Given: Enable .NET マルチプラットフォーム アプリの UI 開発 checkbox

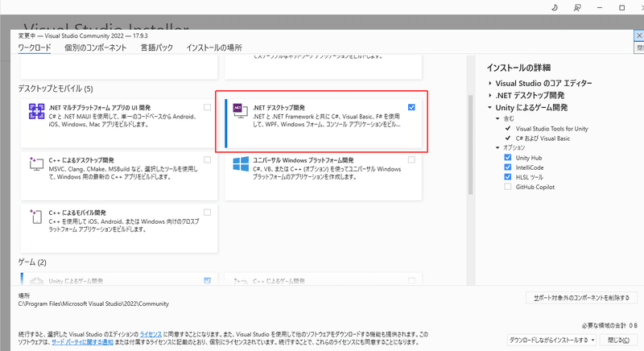Looking at the screenshot, I should [x=208, y=107].
